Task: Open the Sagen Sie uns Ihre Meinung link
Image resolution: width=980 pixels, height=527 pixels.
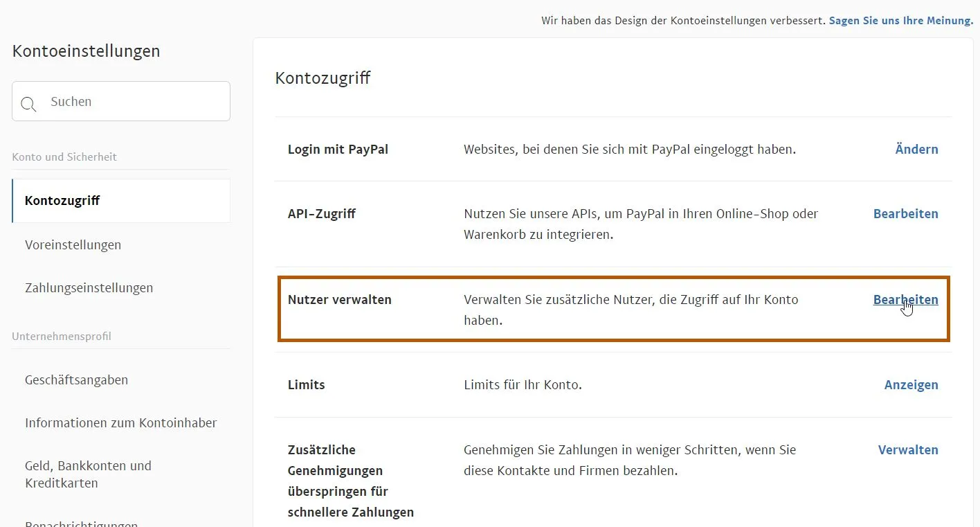Action: (900, 20)
